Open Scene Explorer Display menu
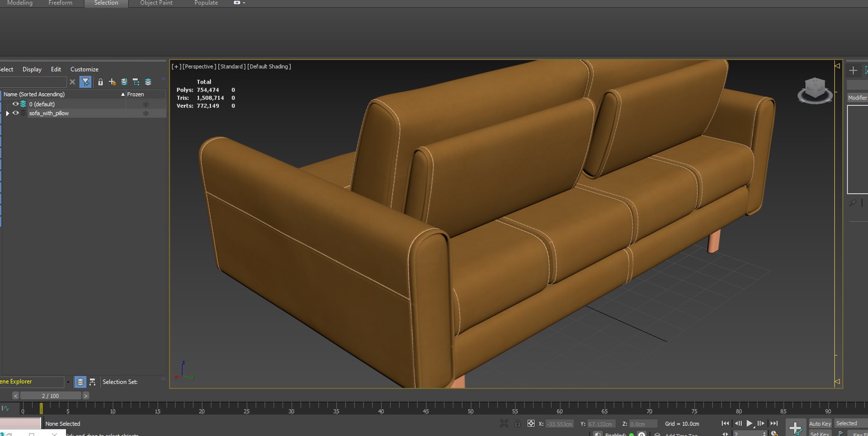Screen dimensions: 868x436 [32, 69]
